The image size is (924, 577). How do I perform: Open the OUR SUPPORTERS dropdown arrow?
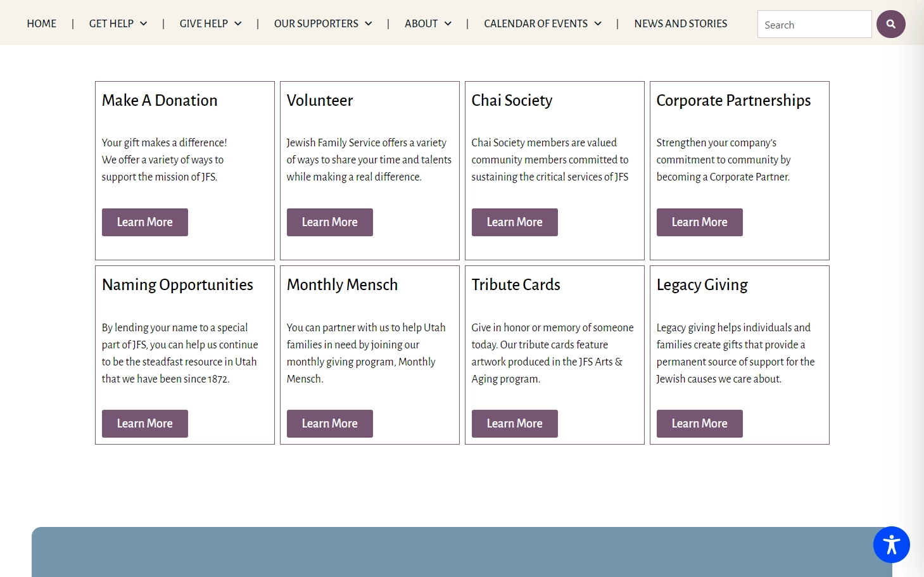click(369, 23)
